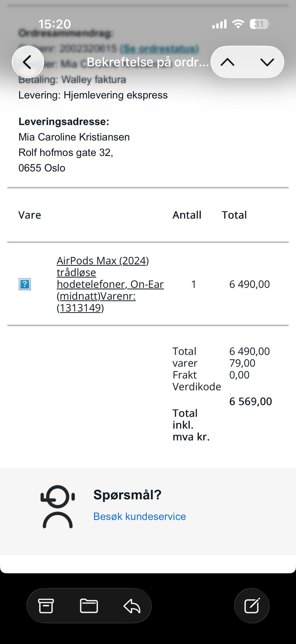Tap the battery indicator in status bar
The height and width of the screenshot is (644, 296).
coord(260,24)
